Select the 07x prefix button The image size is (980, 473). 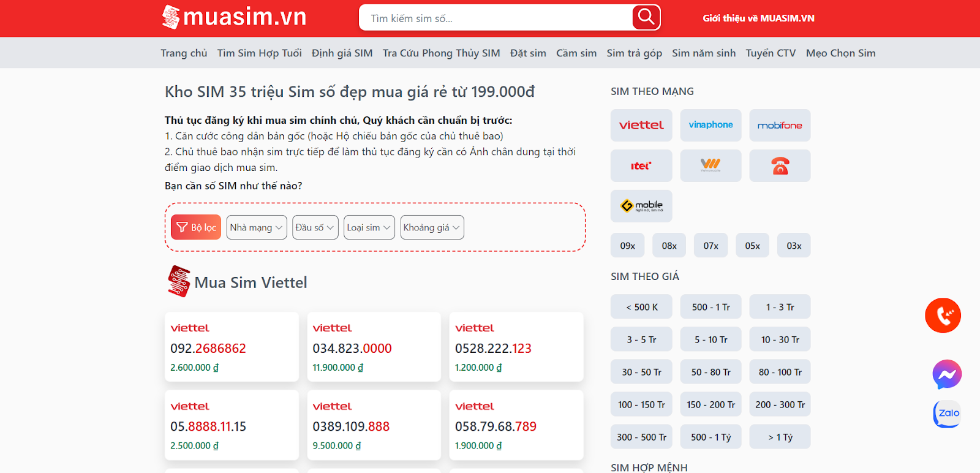coord(711,246)
